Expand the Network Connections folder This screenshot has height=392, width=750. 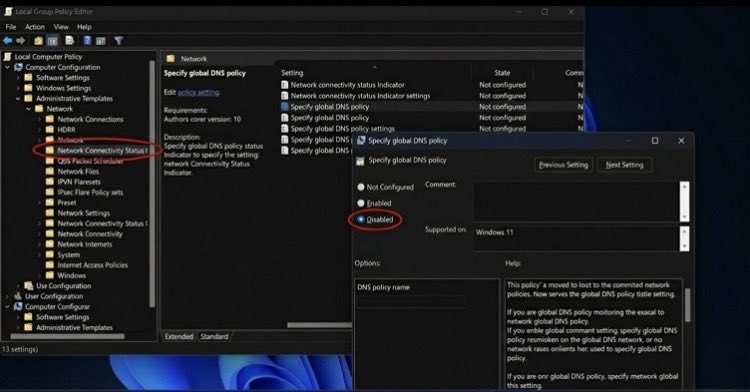pos(39,119)
